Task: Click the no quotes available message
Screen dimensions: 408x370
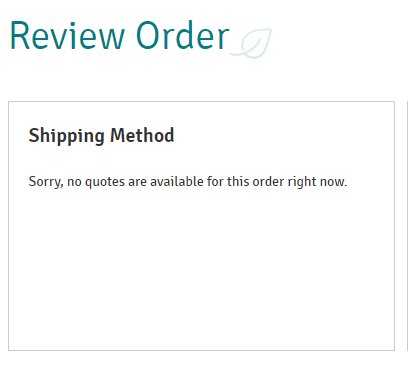Action: (x=188, y=182)
